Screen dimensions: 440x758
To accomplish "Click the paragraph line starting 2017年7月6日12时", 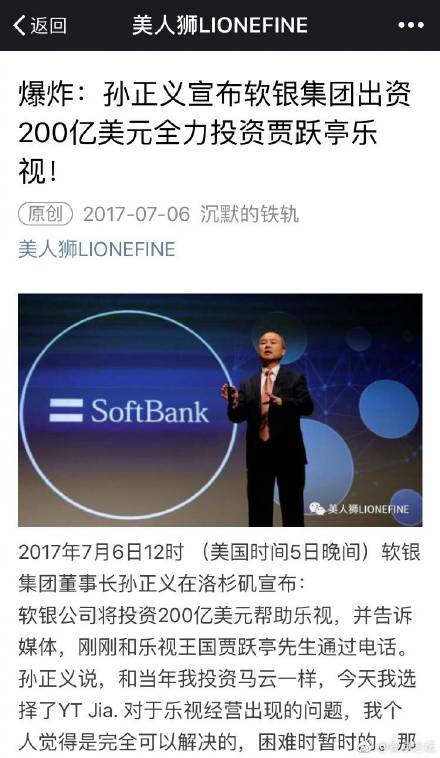I will point(220,552).
